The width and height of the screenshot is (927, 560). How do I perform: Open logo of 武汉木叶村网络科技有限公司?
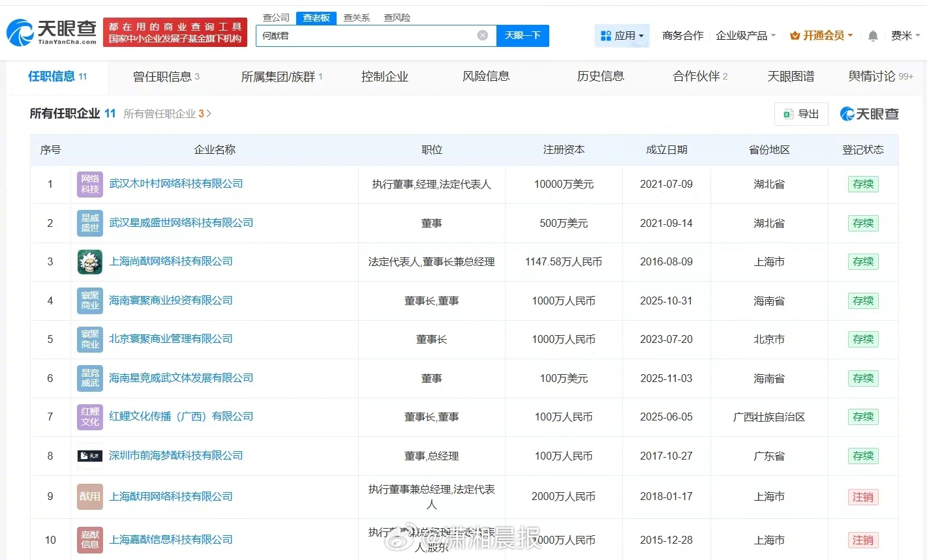click(x=90, y=184)
